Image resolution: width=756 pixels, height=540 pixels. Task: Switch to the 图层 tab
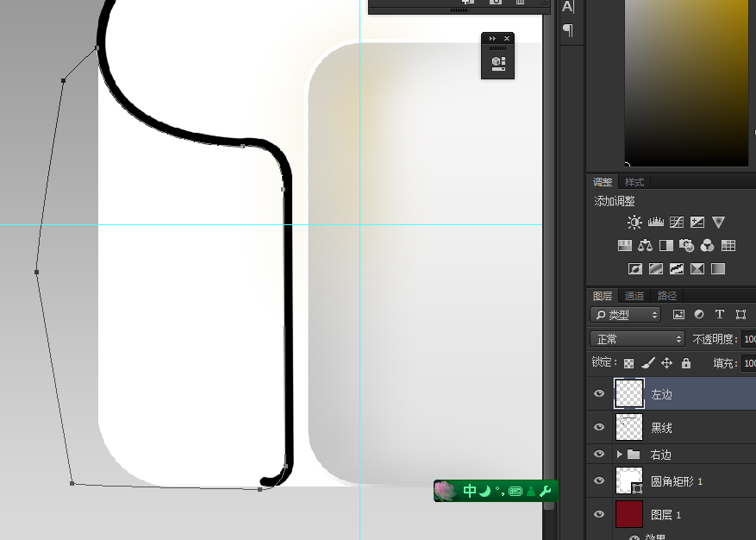[x=603, y=296]
